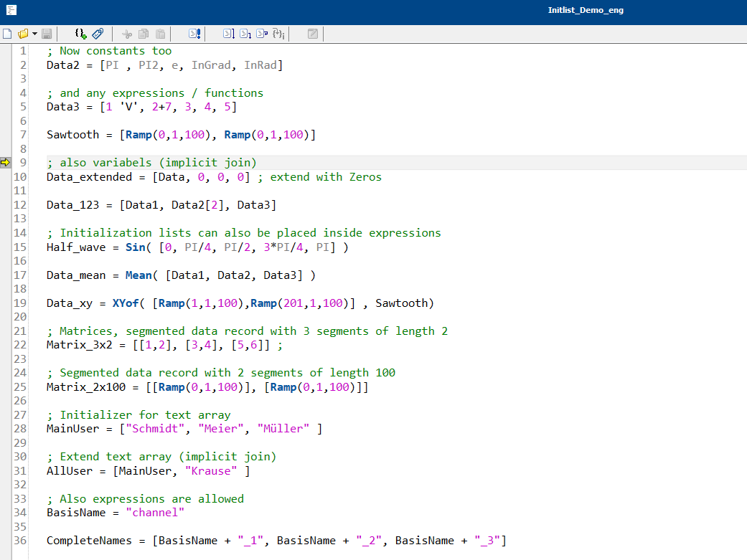This screenshot has width=747, height=560.
Task: Click the blue tag label icon
Action: 98,34
